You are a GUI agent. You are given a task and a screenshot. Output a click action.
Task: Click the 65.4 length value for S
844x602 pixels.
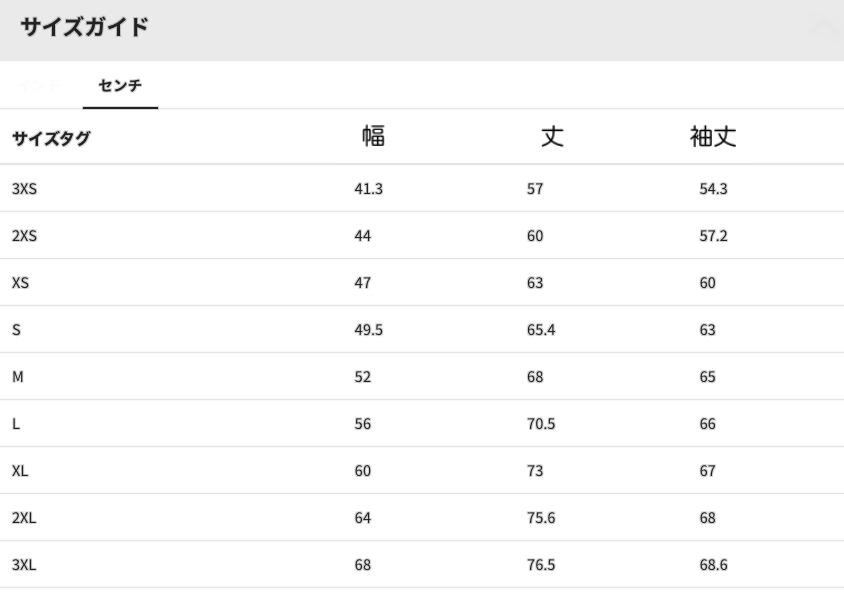click(x=541, y=330)
